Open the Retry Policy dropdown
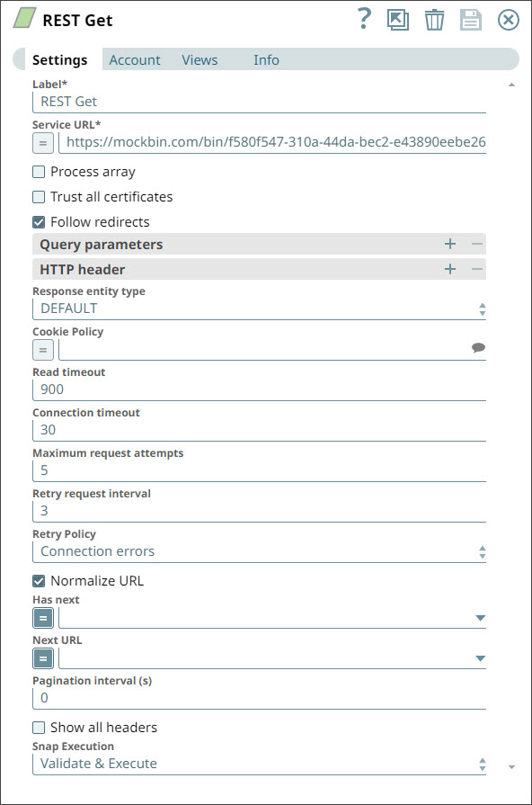532x805 pixels. click(480, 550)
